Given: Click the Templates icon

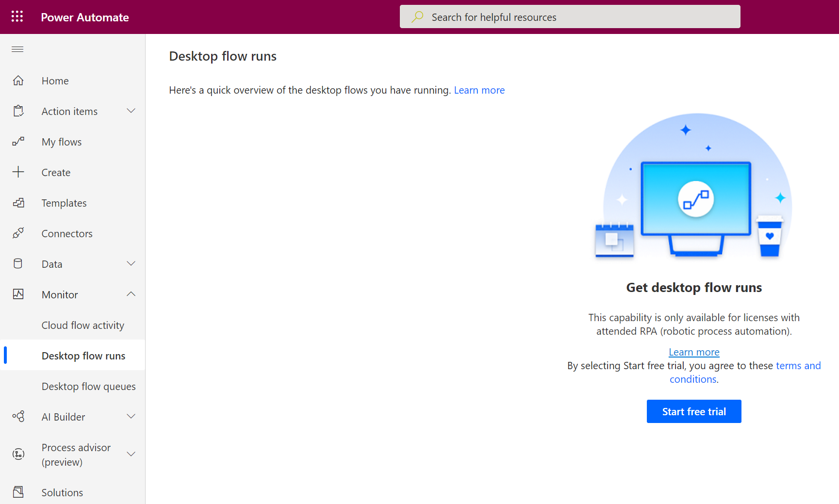Looking at the screenshot, I should [18, 203].
